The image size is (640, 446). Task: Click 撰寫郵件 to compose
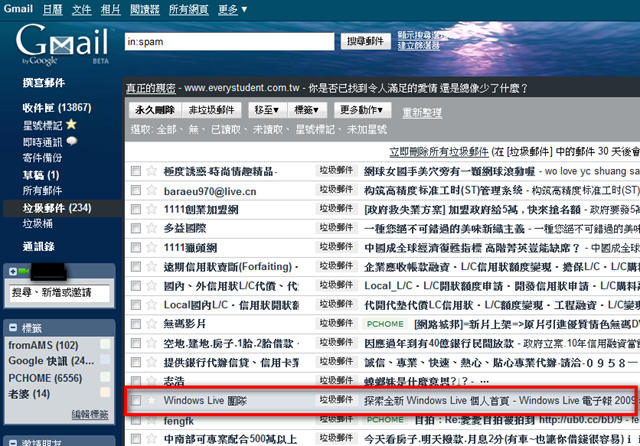coord(44,83)
